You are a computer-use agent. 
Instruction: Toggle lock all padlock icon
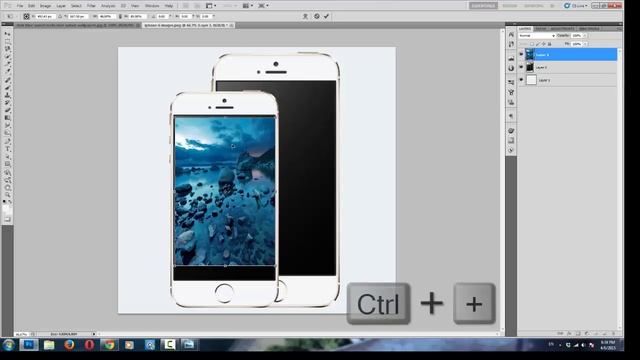(x=549, y=44)
